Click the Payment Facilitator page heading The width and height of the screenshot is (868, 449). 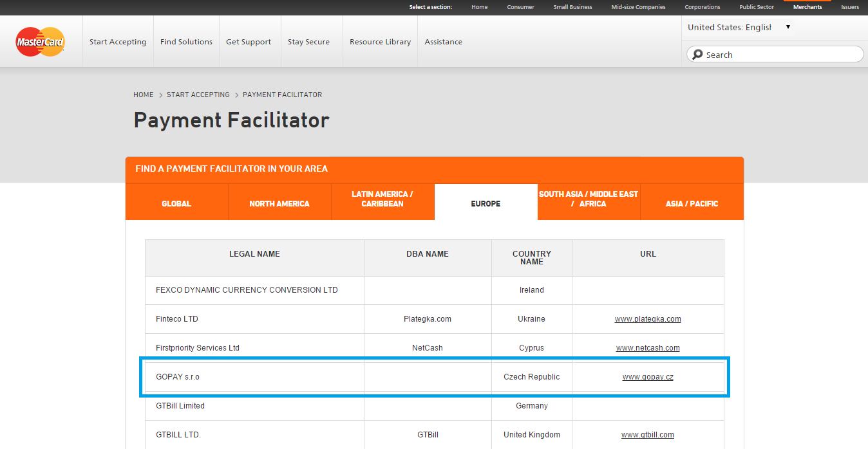(x=231, y=120)
